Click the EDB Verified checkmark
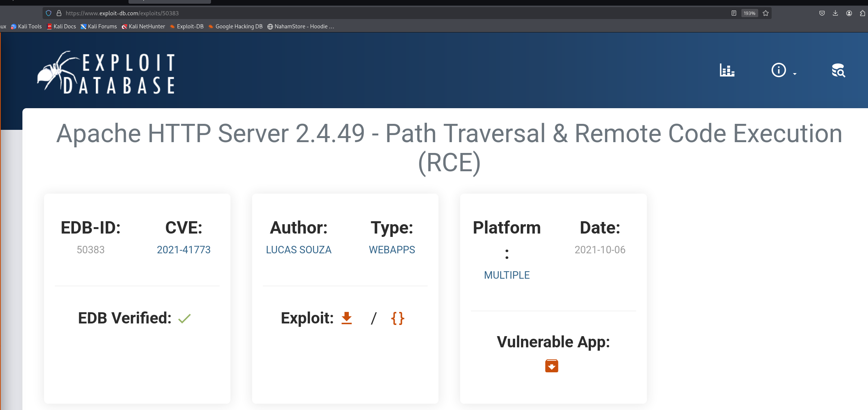868x410 pixels. click(x=185, y=318)
